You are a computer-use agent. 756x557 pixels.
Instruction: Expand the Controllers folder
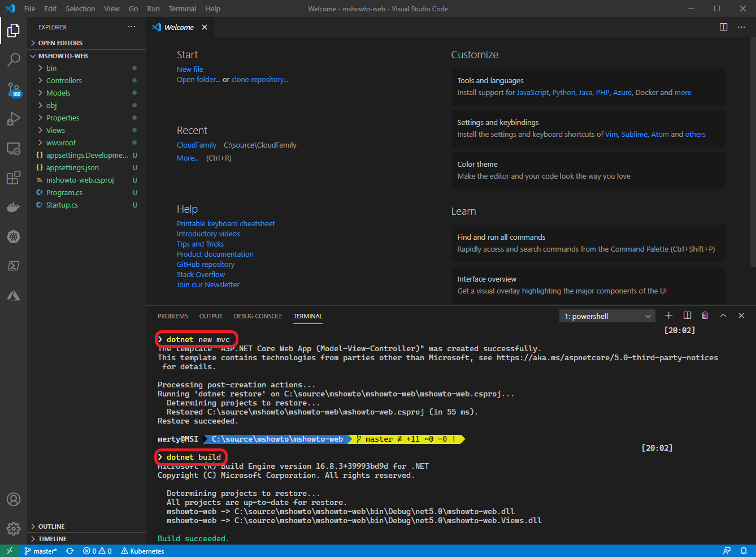[x=86, y=80]
